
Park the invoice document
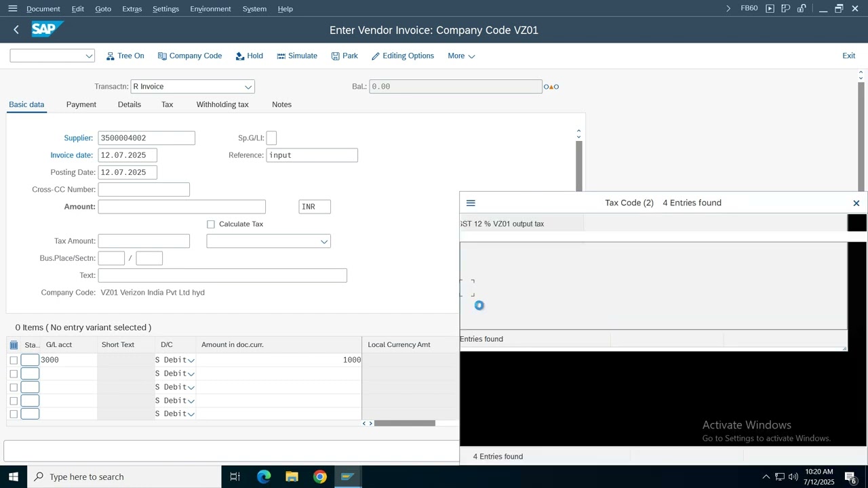(x=344, y=56)
